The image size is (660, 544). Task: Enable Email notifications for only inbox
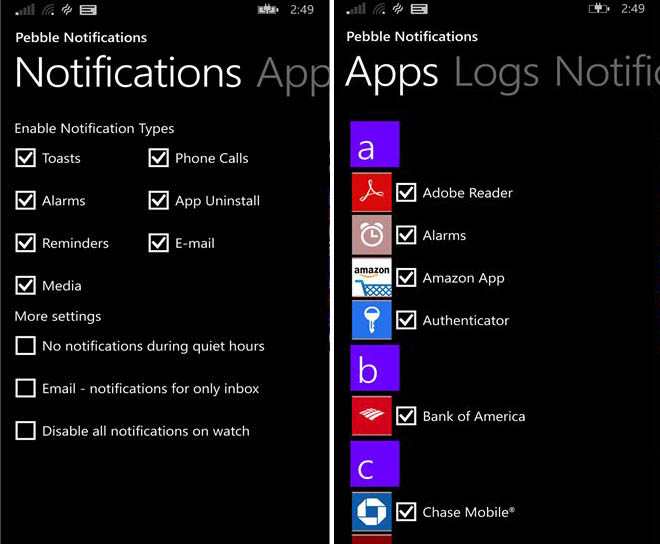pos(25,388)
